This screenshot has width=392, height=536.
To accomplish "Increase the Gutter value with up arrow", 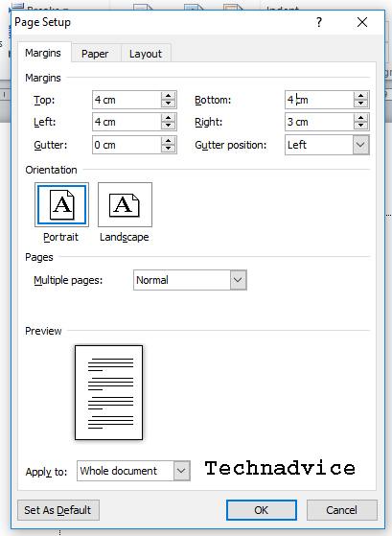I will click(x=168, y=141).
